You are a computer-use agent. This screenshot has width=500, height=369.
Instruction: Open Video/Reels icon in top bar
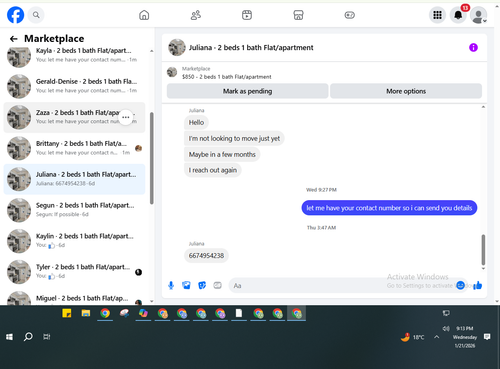(247, 15)
